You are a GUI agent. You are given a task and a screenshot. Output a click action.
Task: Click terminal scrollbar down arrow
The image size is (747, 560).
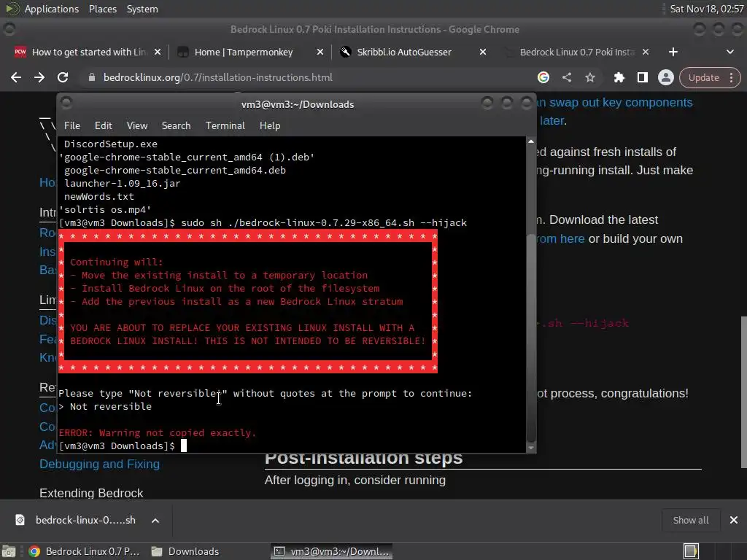pyautogui.click(x=531, y=448)
